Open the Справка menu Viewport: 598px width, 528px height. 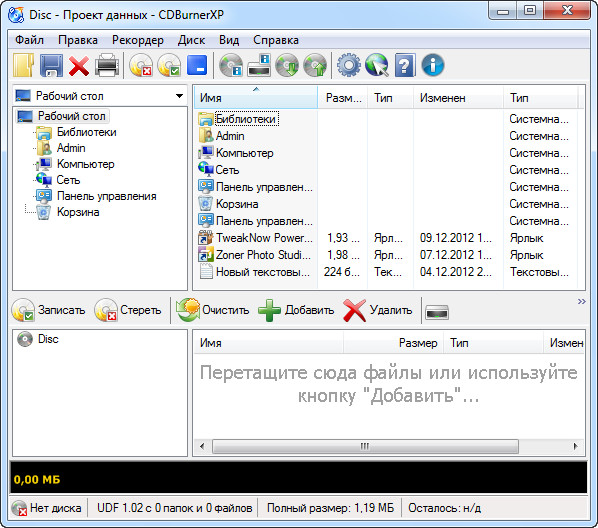(276, 40)
